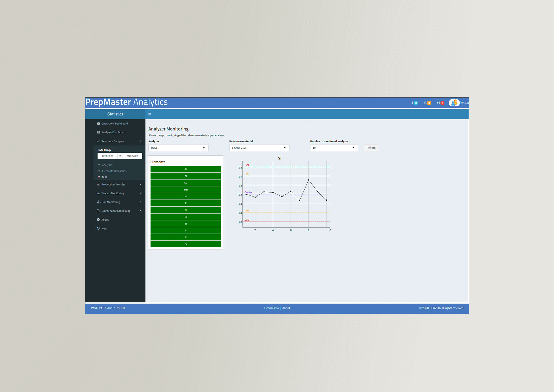Expand the Maintenance Scheduling chevron
Viewport: 554px width, 392px height.
point(141,211)
